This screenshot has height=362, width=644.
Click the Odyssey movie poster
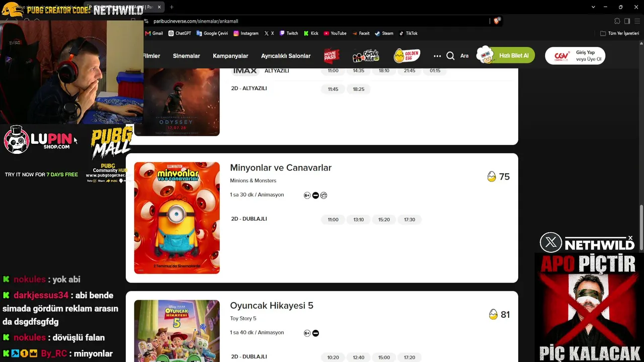coord(177,102)
